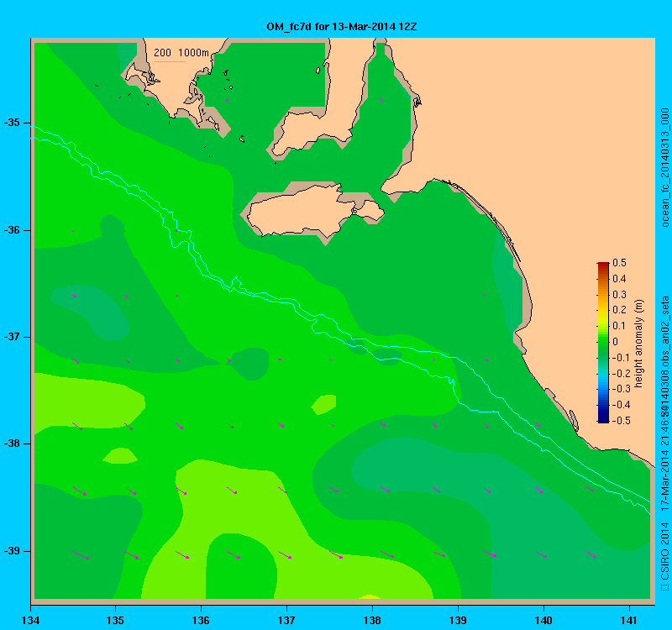Click the dark red top of the color bar
This screenshot has width=672, height=630.
click(x=603, y=265)
